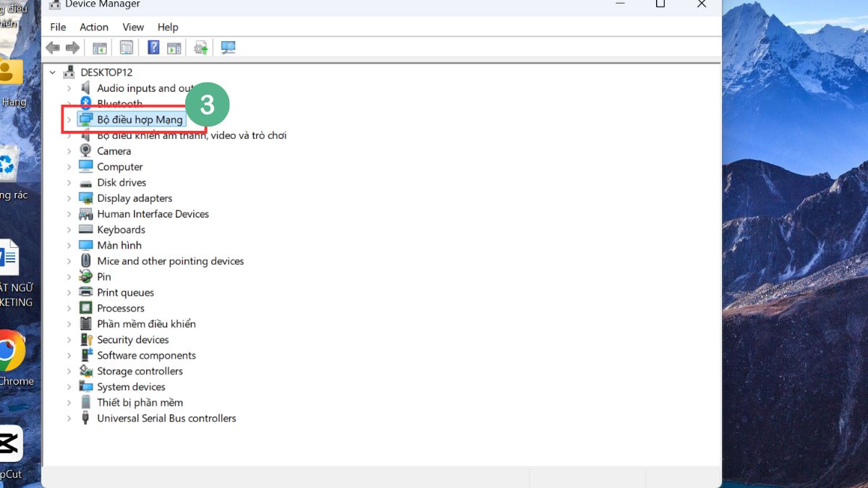This screenshot has width=868, height=488.
Task: Click the monitor icon beside Màn hình
Action: pyautogui.click(x=85, y=246)
